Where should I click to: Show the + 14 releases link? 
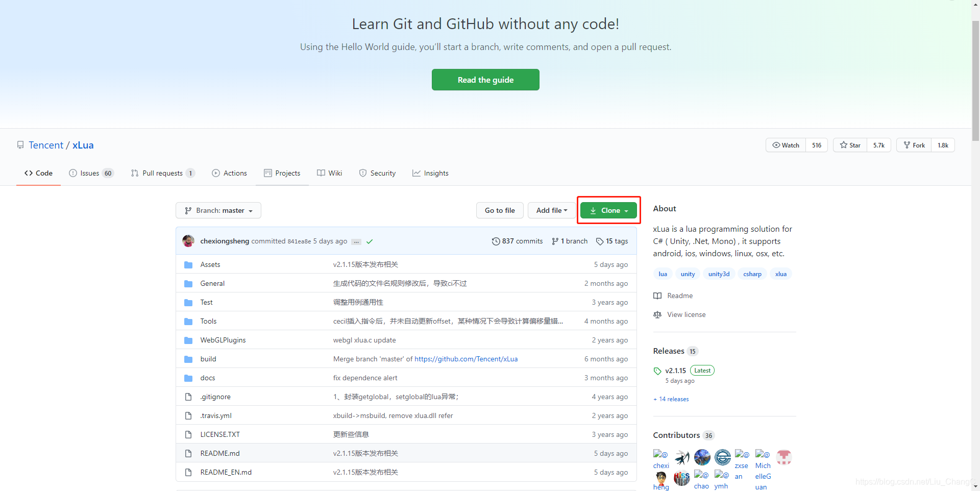[x=671, y=399]
